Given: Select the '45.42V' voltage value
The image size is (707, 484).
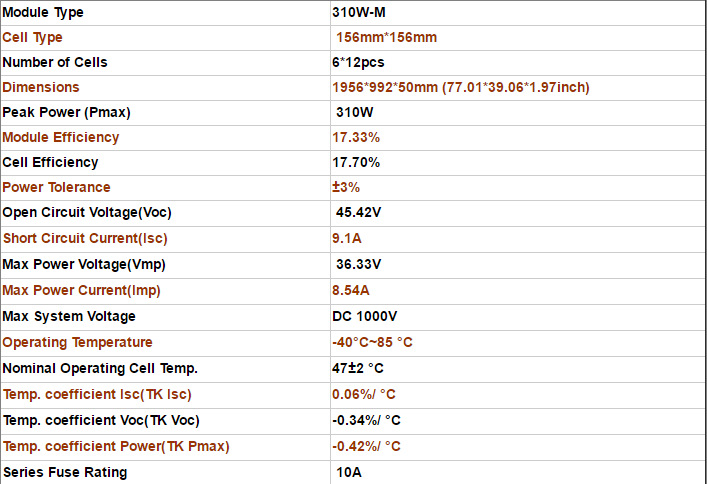Looking at the screenshot, I should click(358, 212).
